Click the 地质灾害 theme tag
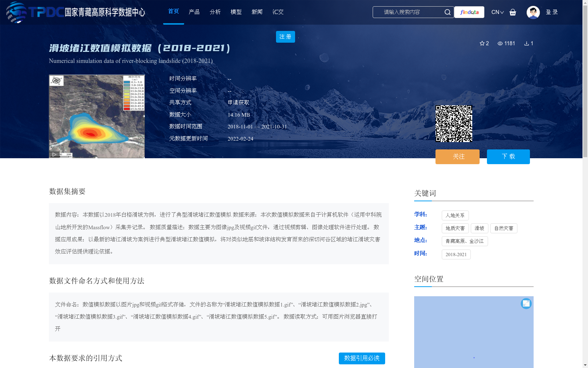This screenshot has height=368, width=588. [x=455, y=229]
